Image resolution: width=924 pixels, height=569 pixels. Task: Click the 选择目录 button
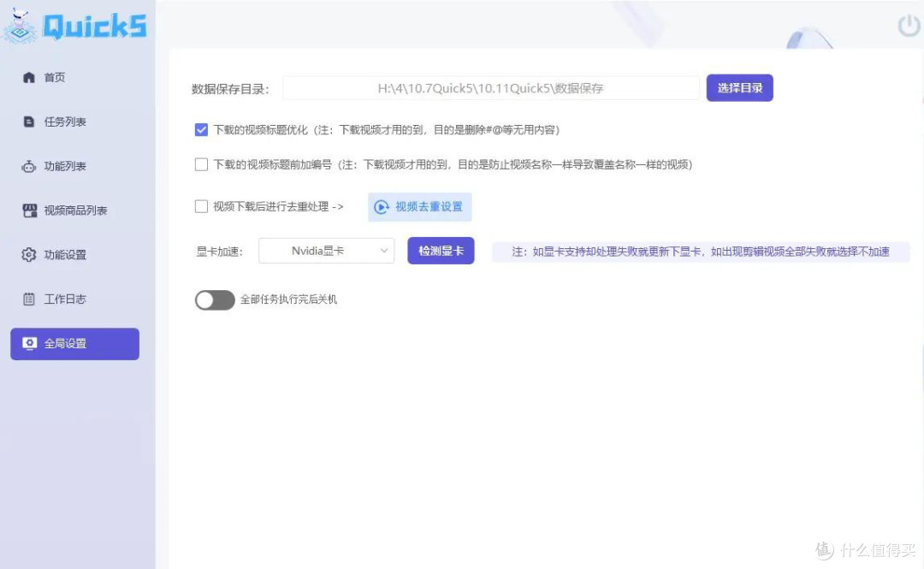tap(739, 88)
